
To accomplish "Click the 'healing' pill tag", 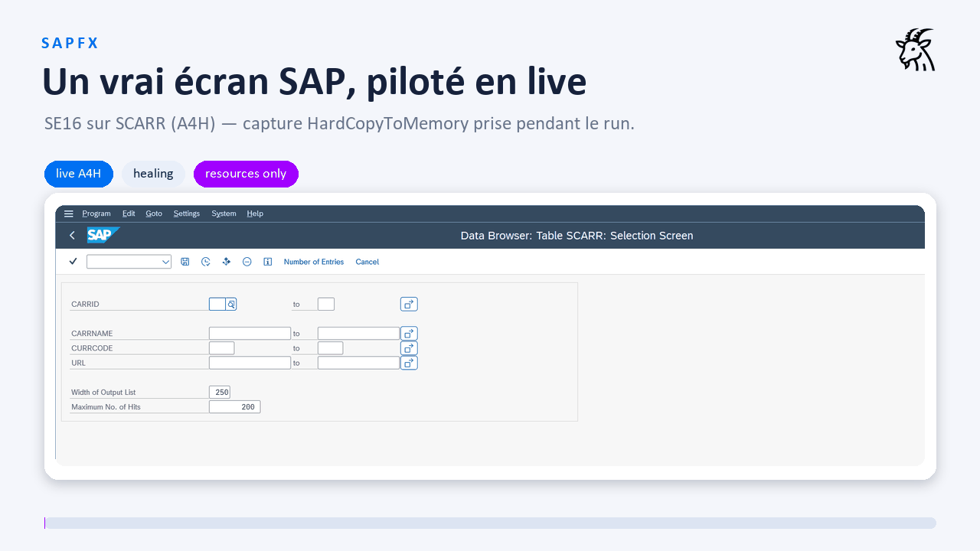I will [x=153, y=174].
